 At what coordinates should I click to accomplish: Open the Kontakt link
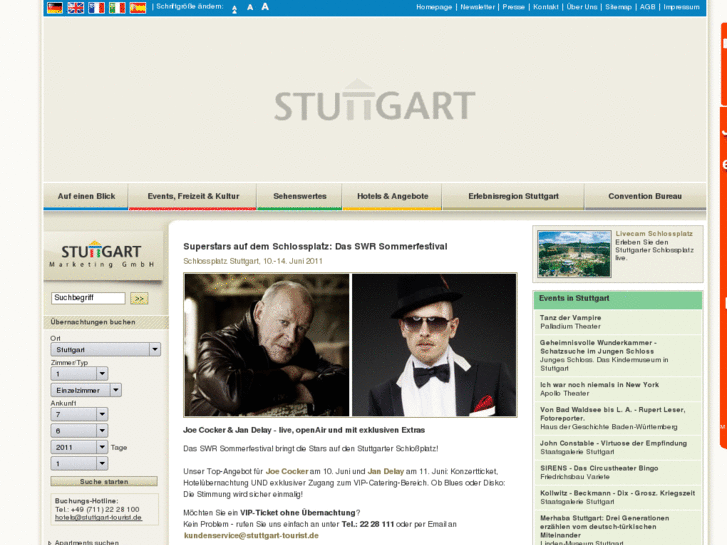tap(546, 7)
